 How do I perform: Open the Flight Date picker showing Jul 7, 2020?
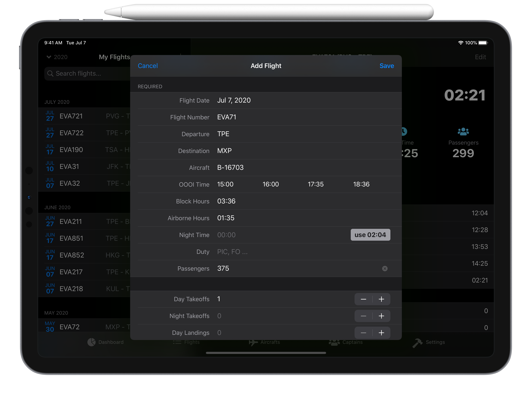pyautogui.click(x=234, y=100)
